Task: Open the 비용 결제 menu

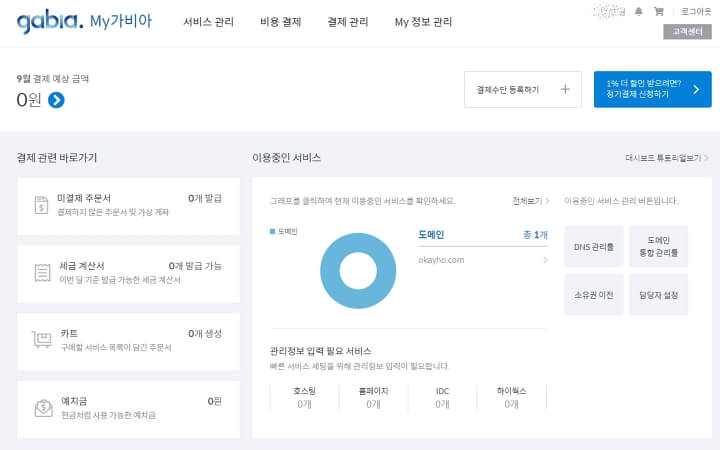Action: coord(281,22)
